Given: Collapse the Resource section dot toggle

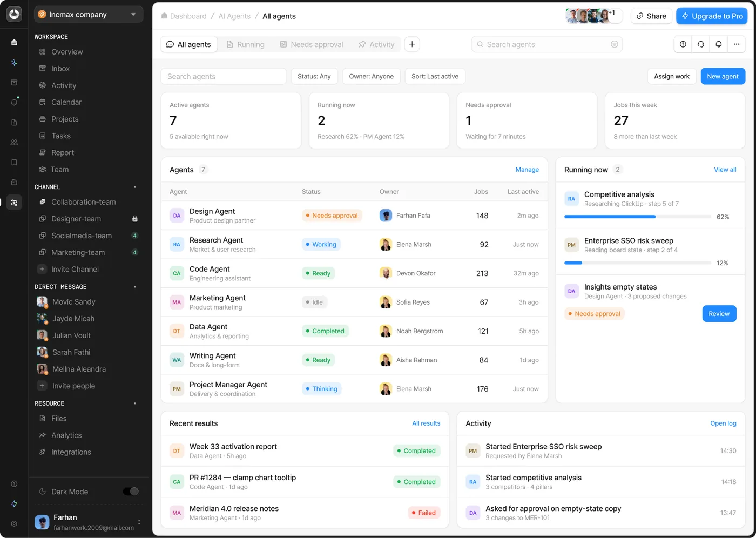Looking at the screenshot, I should (x=135, y=404).
